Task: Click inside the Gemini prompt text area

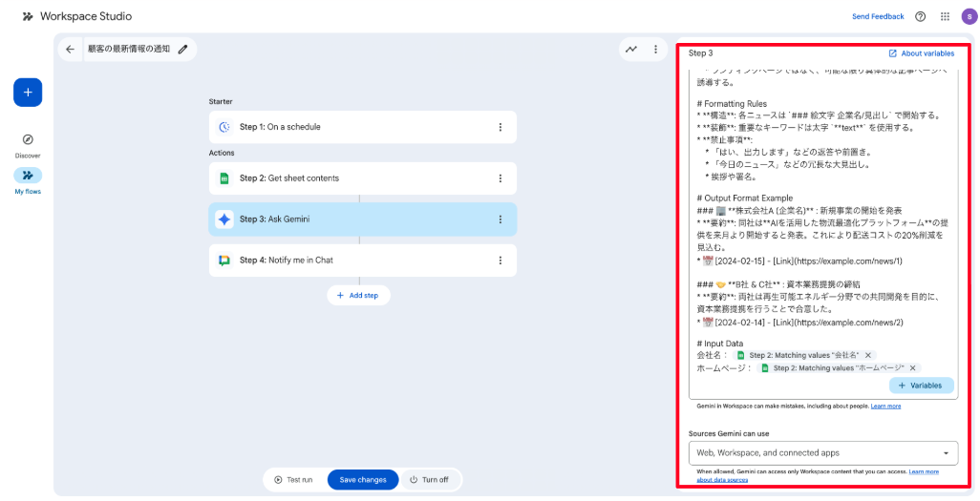Action: click(821, 239)
